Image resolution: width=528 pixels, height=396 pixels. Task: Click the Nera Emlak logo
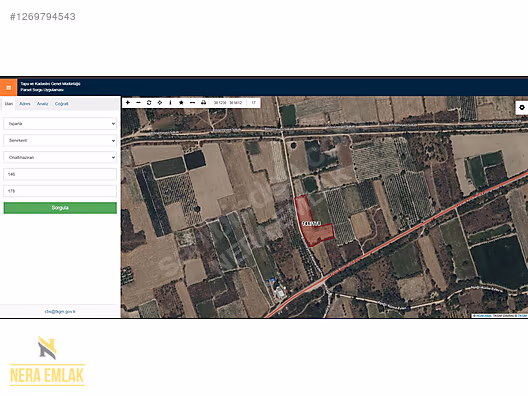[47, 361]
